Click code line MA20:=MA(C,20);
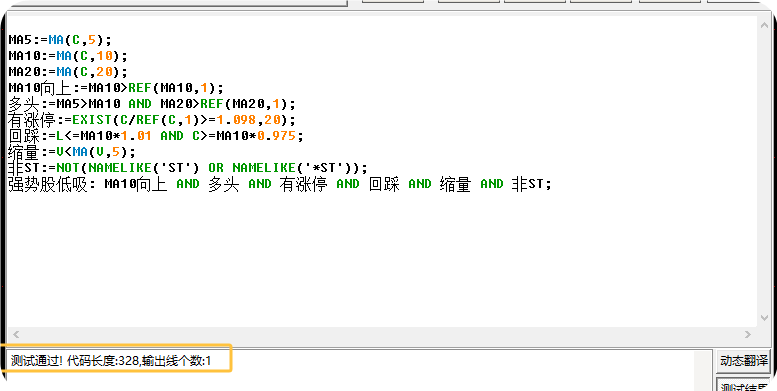Viewport: 777px width, 391px height. point(68,71)
